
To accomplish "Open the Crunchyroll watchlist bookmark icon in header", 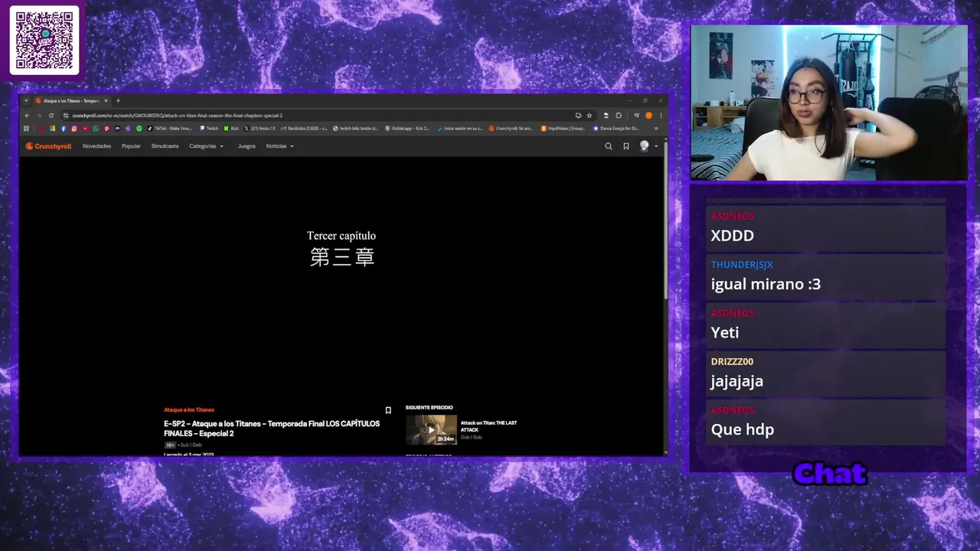I will tap(626, 146).
